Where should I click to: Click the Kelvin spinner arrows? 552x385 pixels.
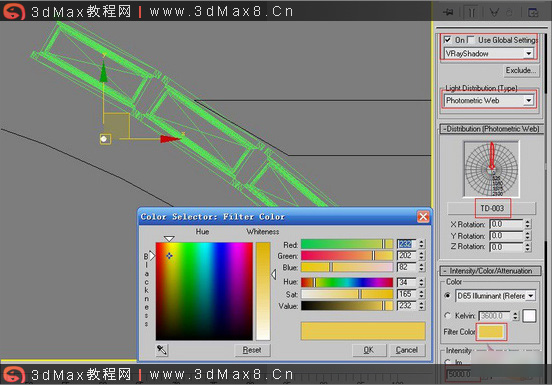point(515,316)
